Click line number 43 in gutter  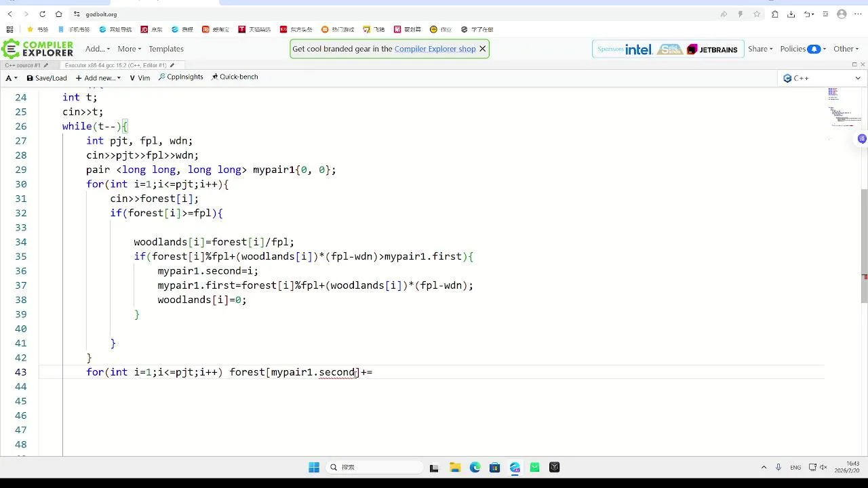coord(20,372)
